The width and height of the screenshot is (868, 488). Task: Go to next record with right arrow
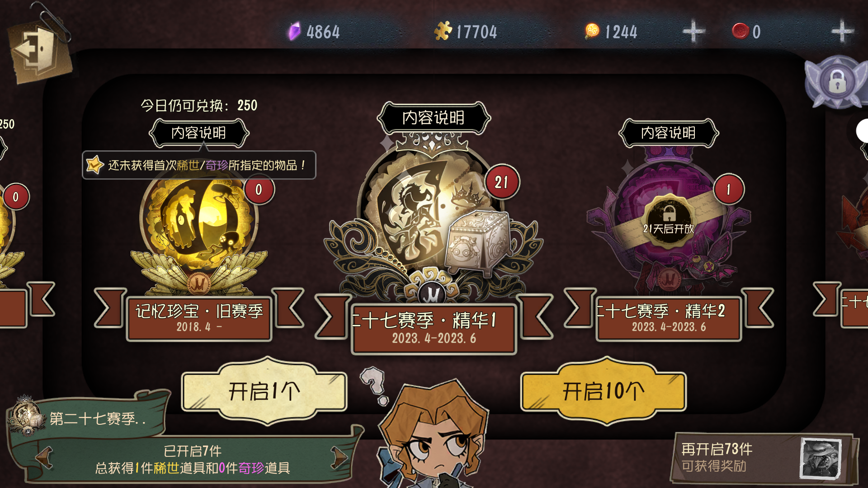coord(339,457)
